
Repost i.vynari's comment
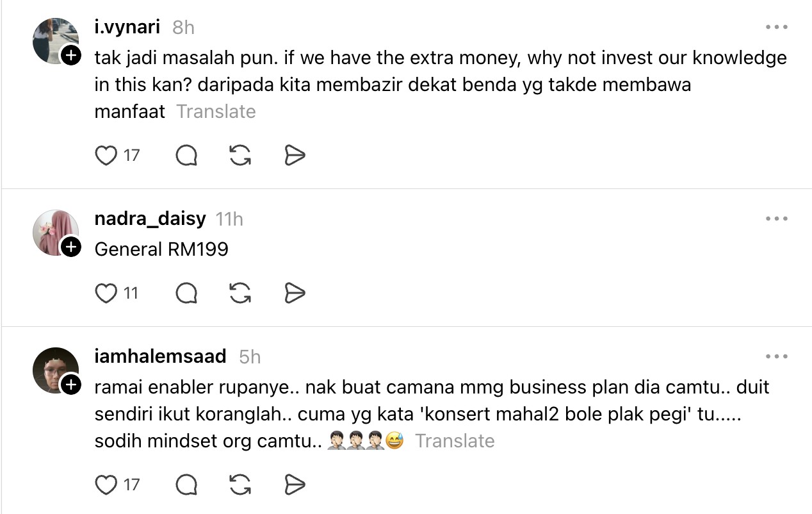tap(240, 156)
